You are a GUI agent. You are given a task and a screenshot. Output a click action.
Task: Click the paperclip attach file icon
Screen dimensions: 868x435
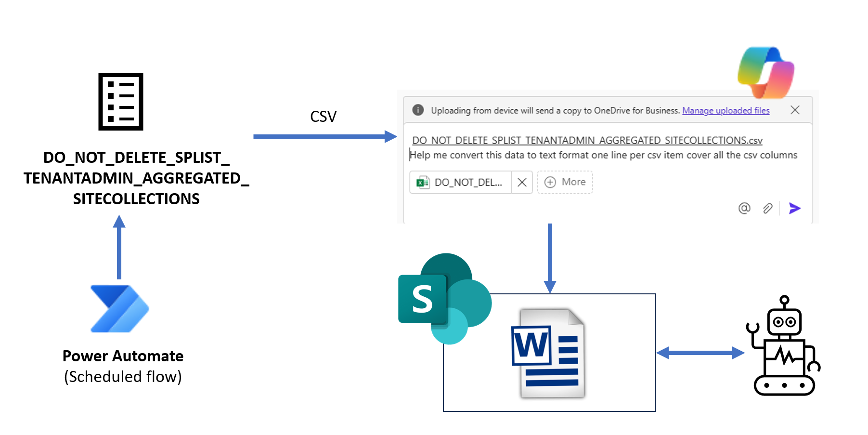pyautogui.click(x=768, y=208)
